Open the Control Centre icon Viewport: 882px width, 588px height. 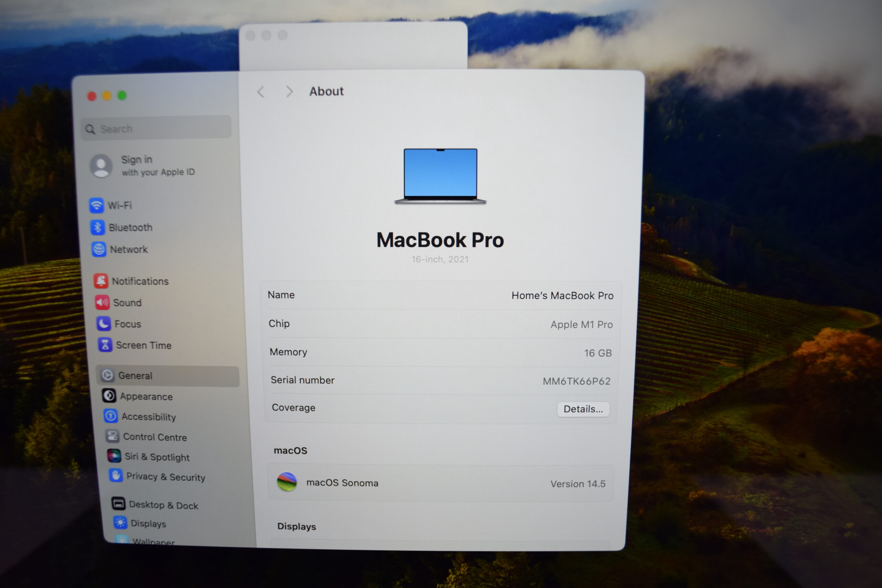click(112, 436)
